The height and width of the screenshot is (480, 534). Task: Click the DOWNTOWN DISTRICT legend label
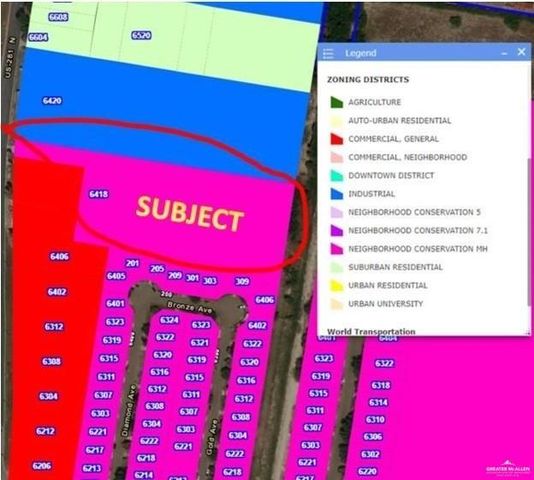click(x=391, y=176)
